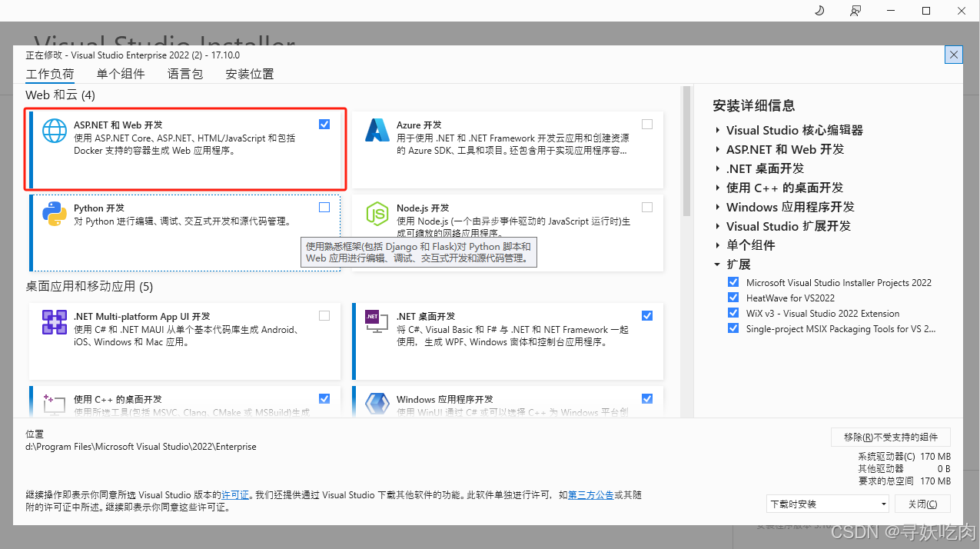Click the .NET desktop development icon
This screenshot has width=980, height=549.
pyautogui.click(x=377, y=321)
